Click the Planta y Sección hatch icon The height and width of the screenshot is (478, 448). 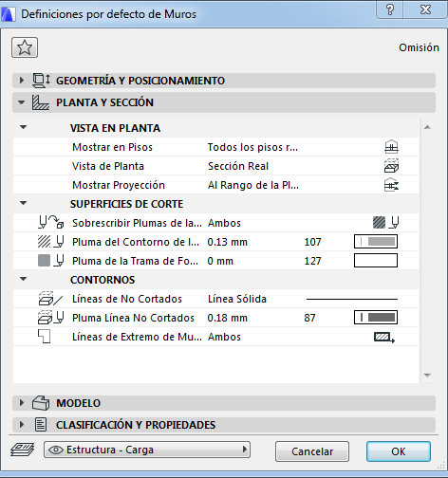coord(41,102)
